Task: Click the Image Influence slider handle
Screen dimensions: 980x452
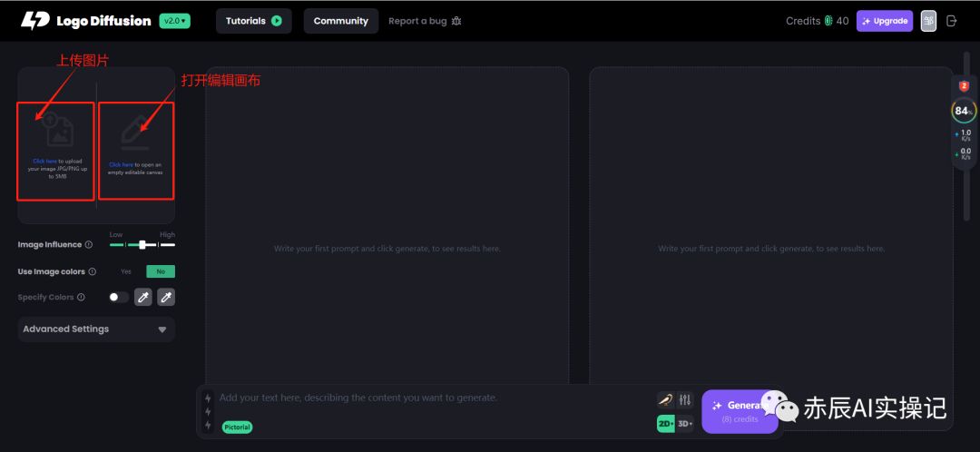Action: click(142, 244)
